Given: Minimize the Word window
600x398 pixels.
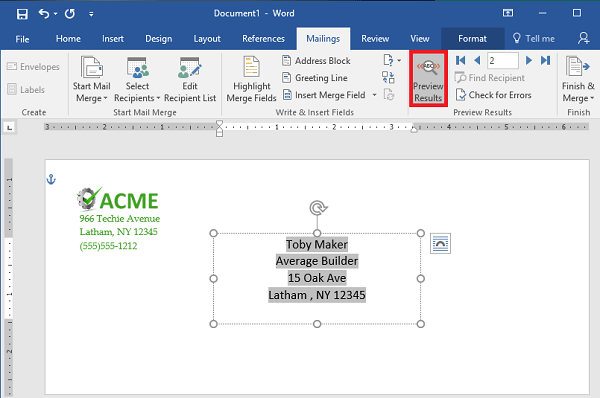Looking at the screenshot, I should tap(542, 13).
